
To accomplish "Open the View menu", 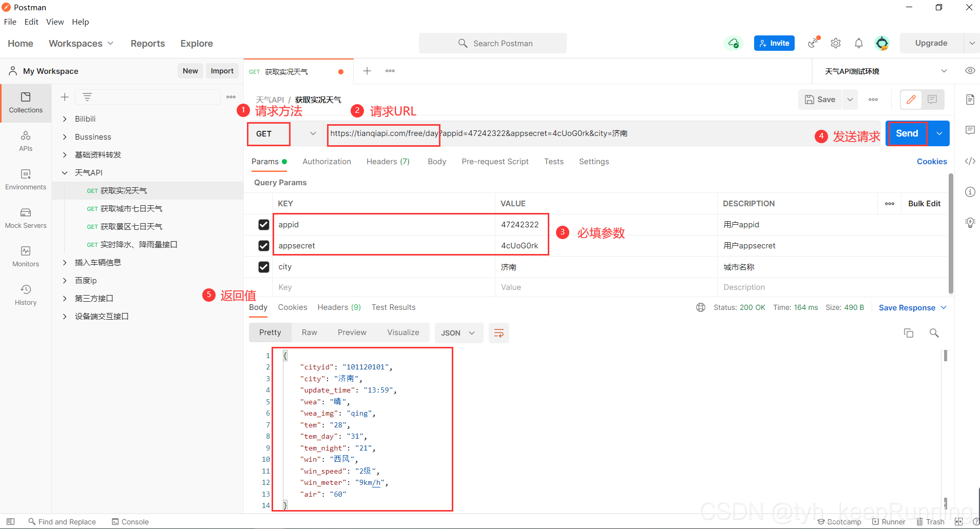I will (55, 22).
